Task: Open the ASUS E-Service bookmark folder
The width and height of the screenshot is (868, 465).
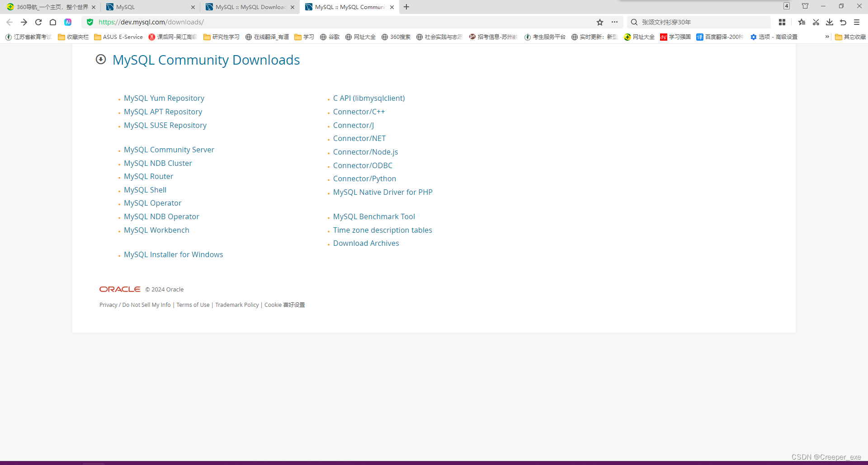Action: pos(118,37)
